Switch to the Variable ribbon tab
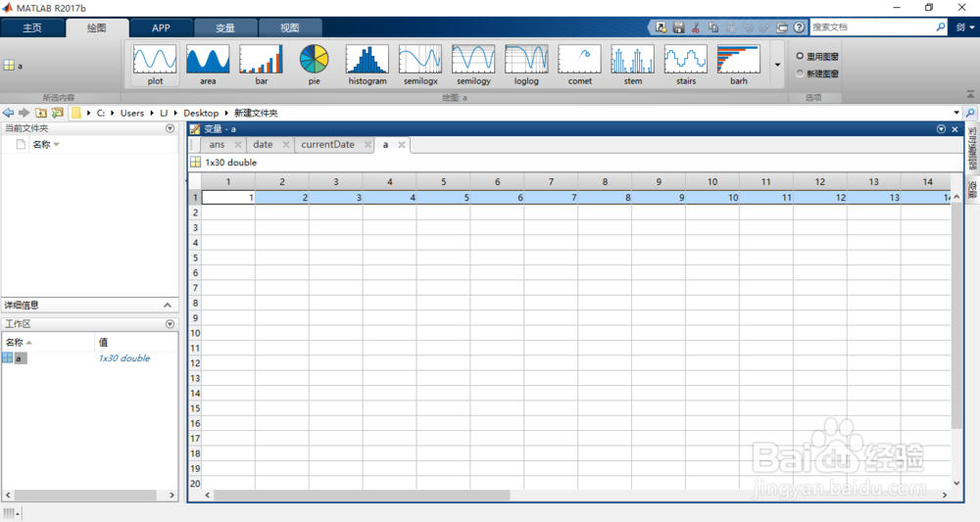Image resolution: width=980 pixels, height=522 pixels. point(225,28)
